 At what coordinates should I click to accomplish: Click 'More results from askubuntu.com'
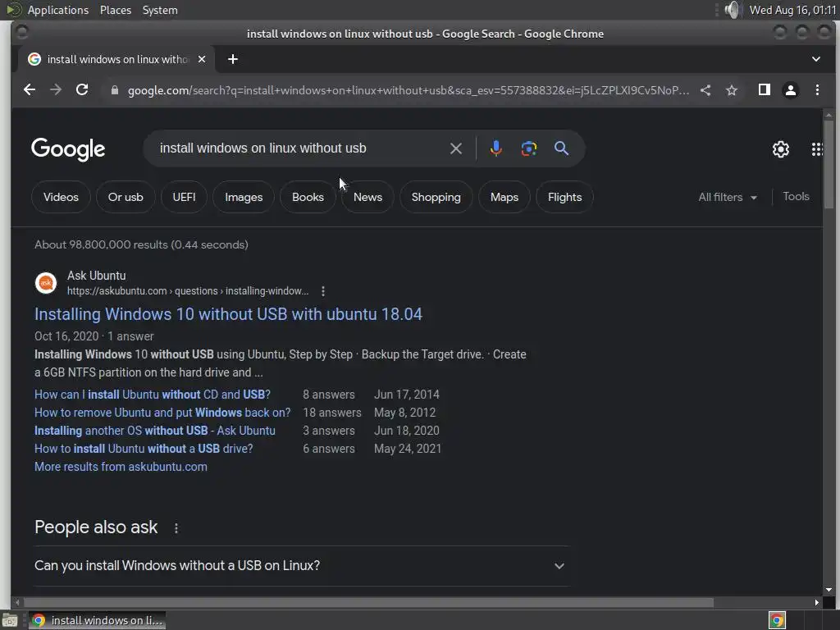point(121,467)
